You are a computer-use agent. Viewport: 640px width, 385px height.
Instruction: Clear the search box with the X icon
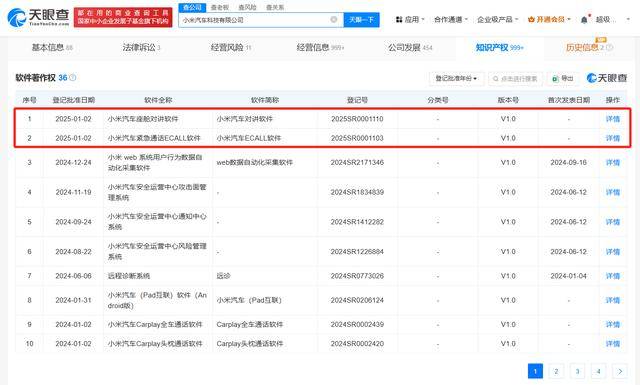(334, 20)
